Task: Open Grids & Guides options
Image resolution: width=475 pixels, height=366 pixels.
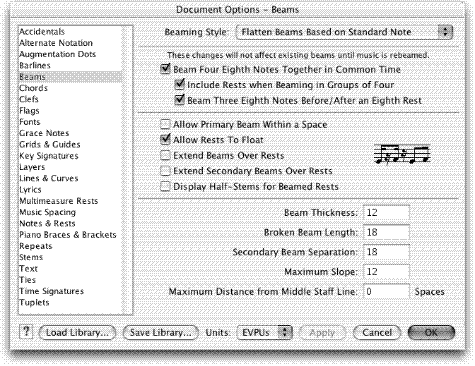Action: tap(70, 144)
